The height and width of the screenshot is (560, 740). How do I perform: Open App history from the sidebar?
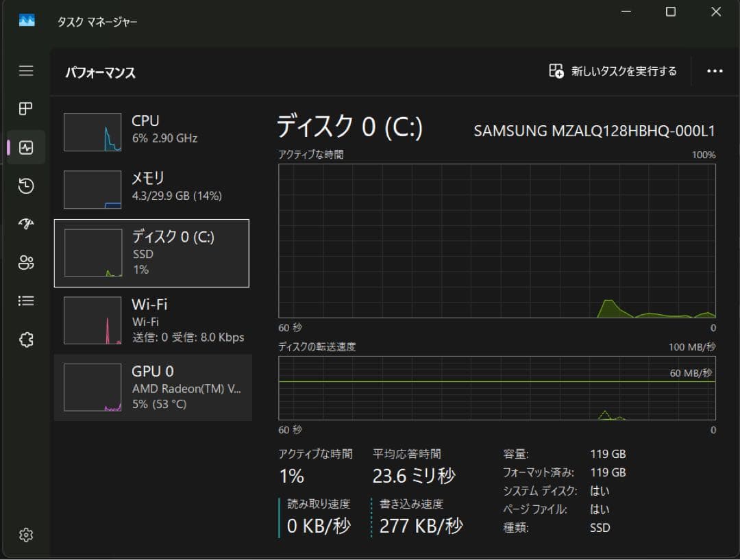click(x=25, y=186)
